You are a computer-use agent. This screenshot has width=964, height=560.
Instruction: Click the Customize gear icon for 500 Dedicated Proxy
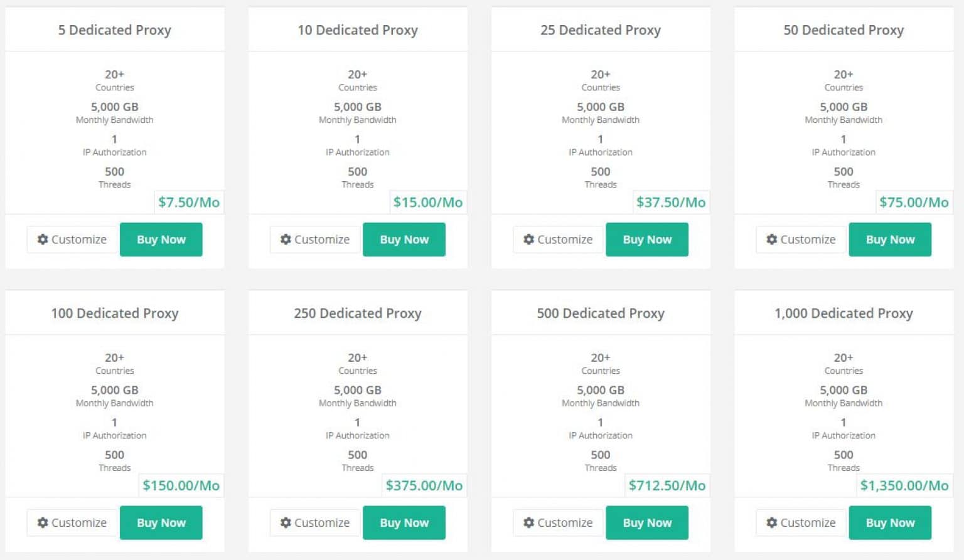click(528, 522)
